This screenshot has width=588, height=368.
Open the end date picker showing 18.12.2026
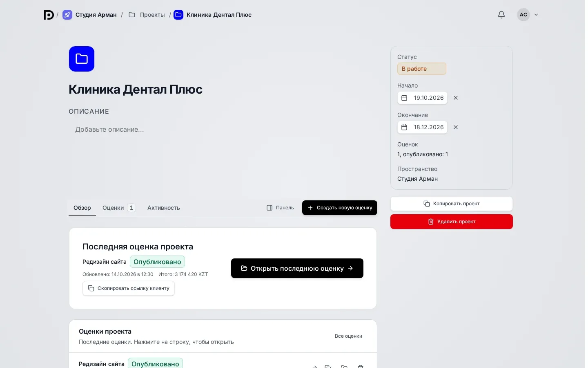click(x=422, y=127)
